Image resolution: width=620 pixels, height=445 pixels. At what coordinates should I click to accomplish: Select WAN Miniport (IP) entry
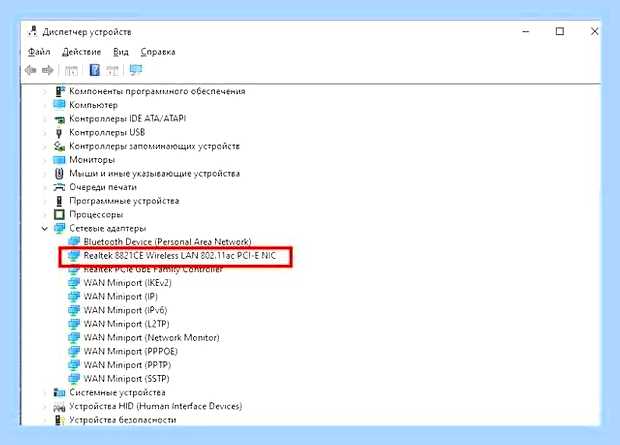click(120, 296)
